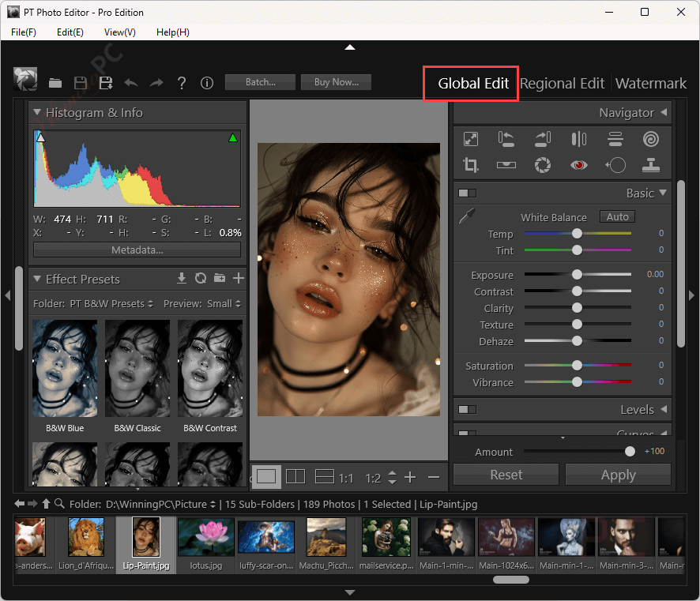700x601 pixels.
Task: Click the Save disk icon
Action: pos(81,83)
